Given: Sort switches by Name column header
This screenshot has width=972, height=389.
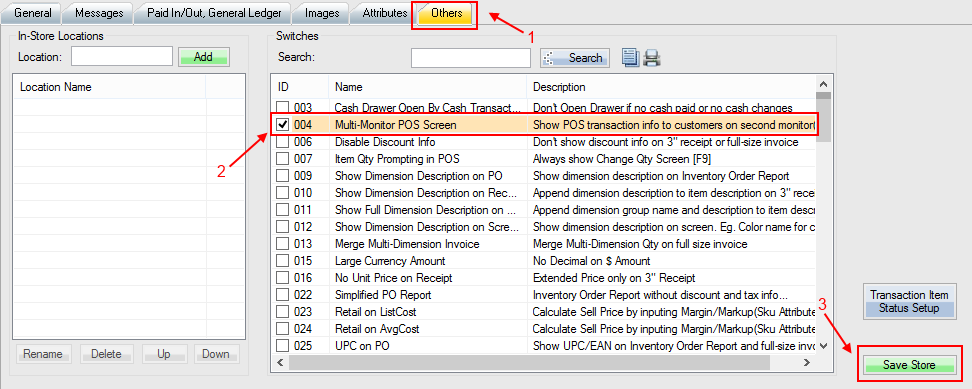Looking at the screenshot, I should [x=427, y=87].
